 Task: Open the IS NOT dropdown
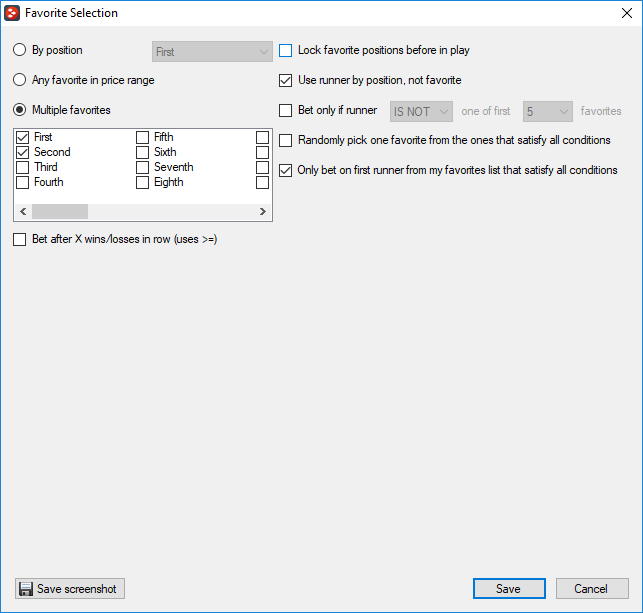pyautogui.click(x=421, y=112)
